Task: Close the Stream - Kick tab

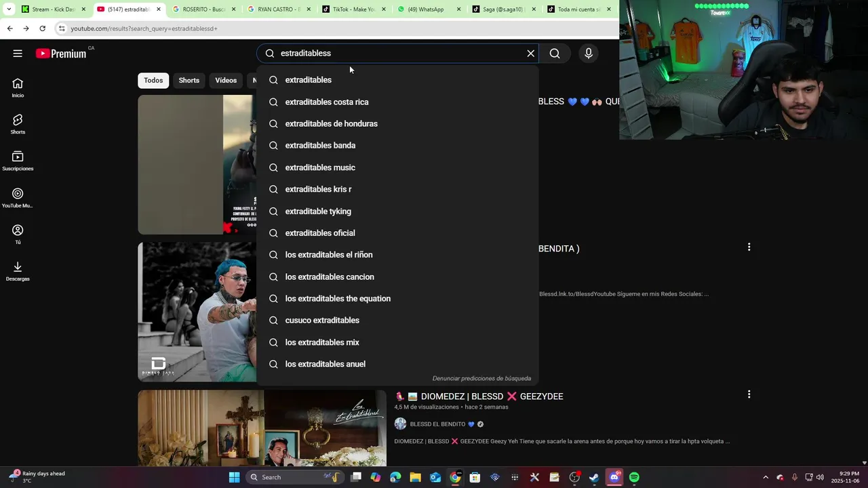Action: pyautogui.click(x=83, y=9)
